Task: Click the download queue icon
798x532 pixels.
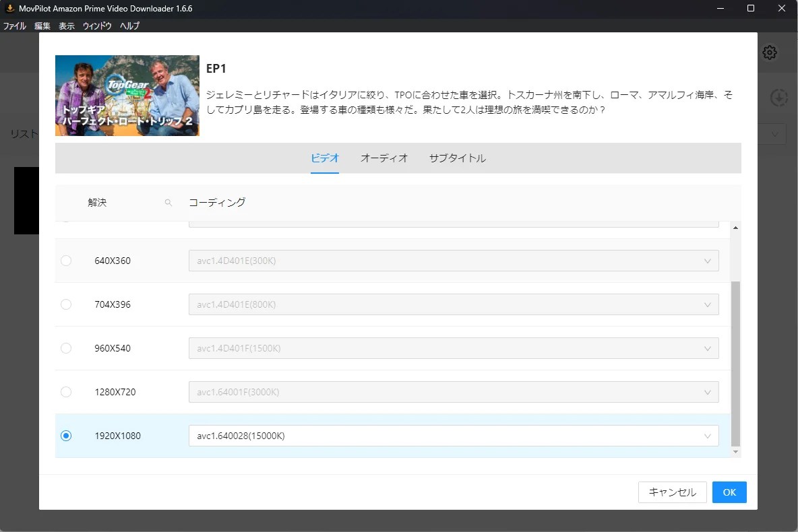Action: click(x=778, y=98)
